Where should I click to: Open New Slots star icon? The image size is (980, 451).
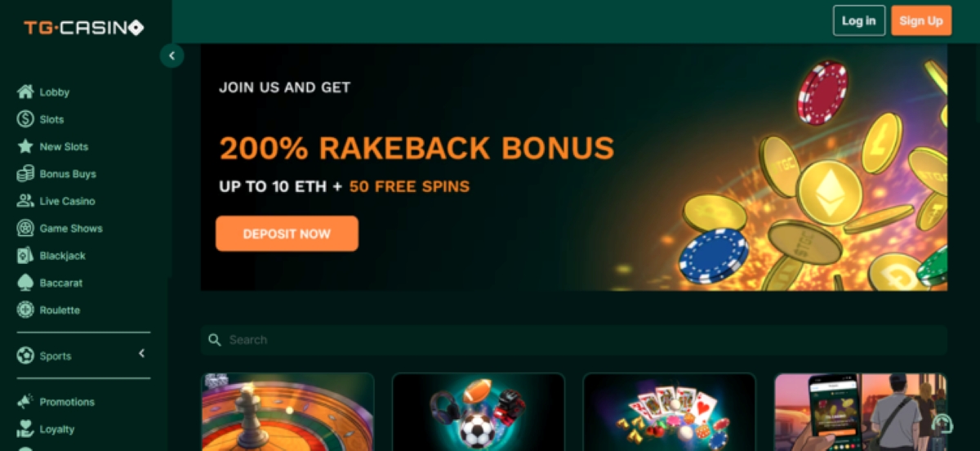click(25, 146)
